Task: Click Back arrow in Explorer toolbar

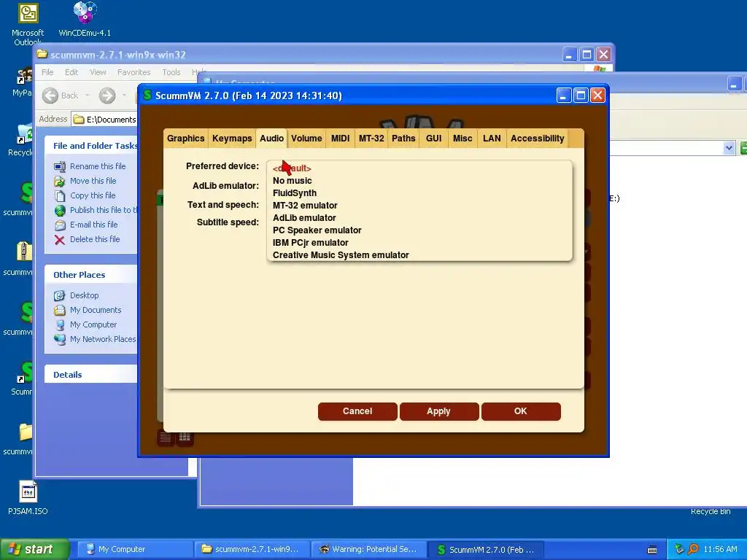Action: click(x=50, y=96)
